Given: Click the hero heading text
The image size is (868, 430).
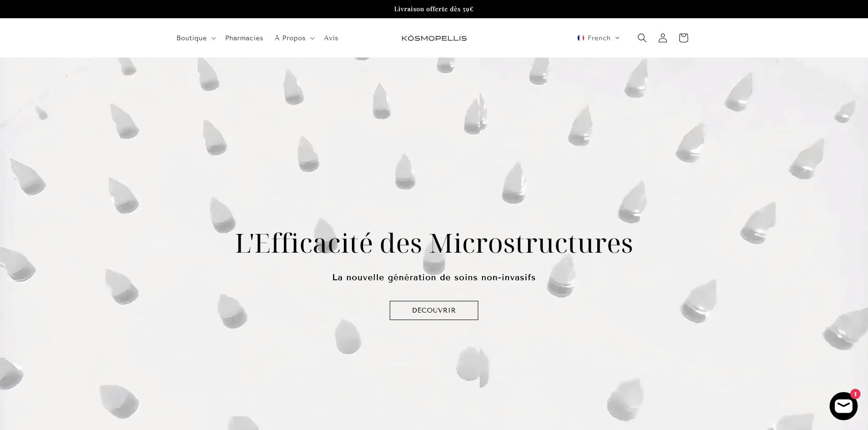Looking at the screenshot, I should coord(434,243).
